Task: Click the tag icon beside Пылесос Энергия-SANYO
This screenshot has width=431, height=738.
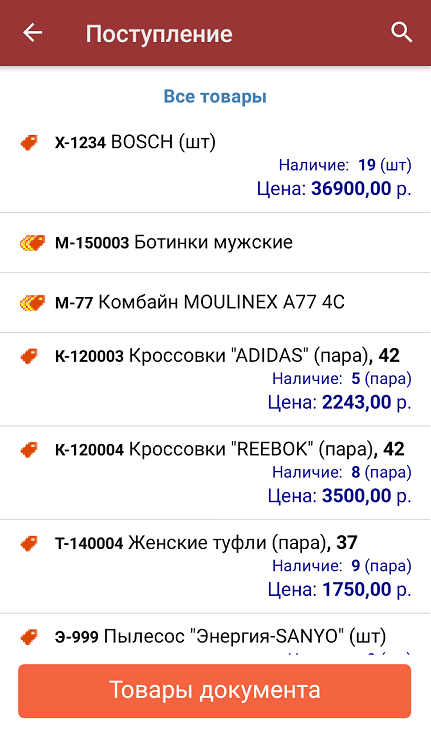Action: (x=29, y=637)
